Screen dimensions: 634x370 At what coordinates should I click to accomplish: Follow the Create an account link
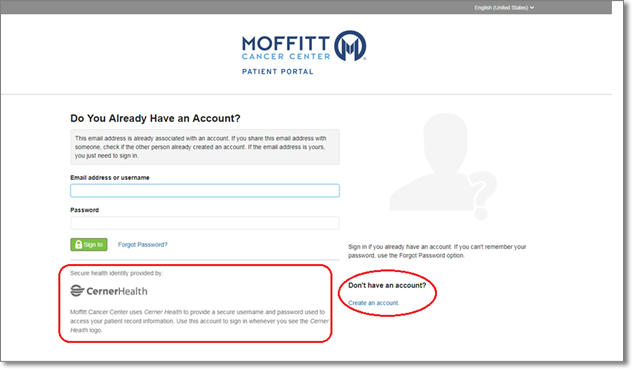pos(374,303)
